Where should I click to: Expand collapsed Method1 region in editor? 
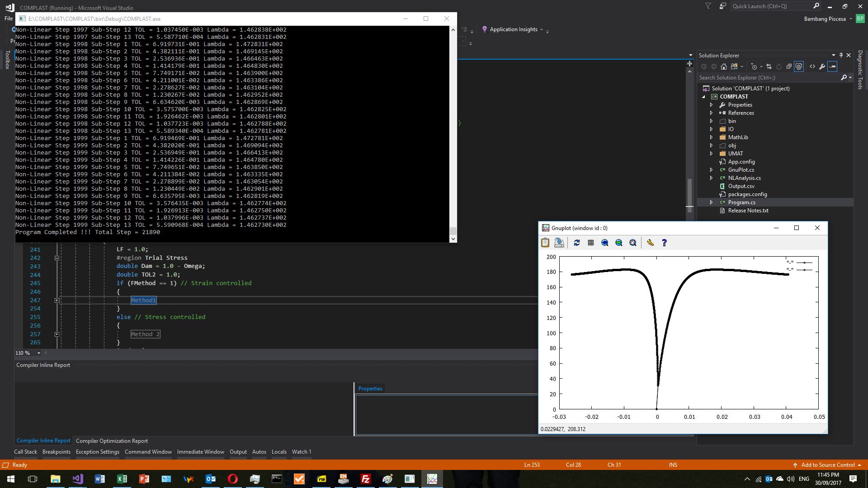(57, 300)
